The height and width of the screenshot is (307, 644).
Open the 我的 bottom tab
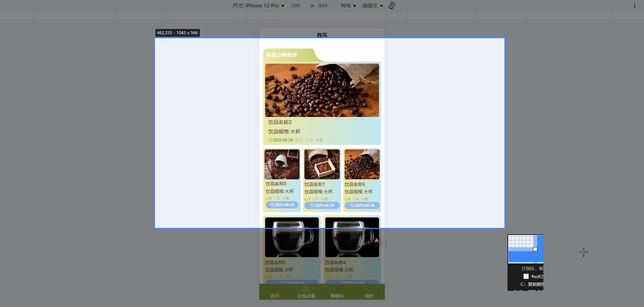(369, 292)
